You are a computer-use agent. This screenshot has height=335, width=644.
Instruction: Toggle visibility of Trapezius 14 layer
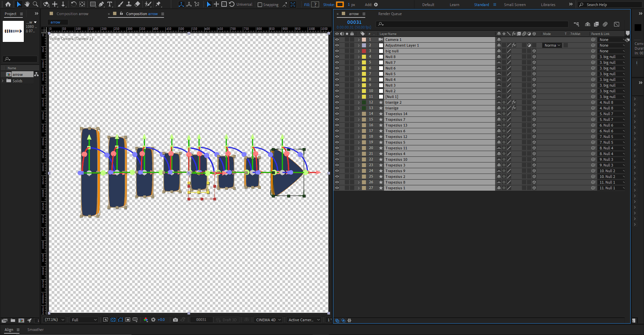pos(337,114)
